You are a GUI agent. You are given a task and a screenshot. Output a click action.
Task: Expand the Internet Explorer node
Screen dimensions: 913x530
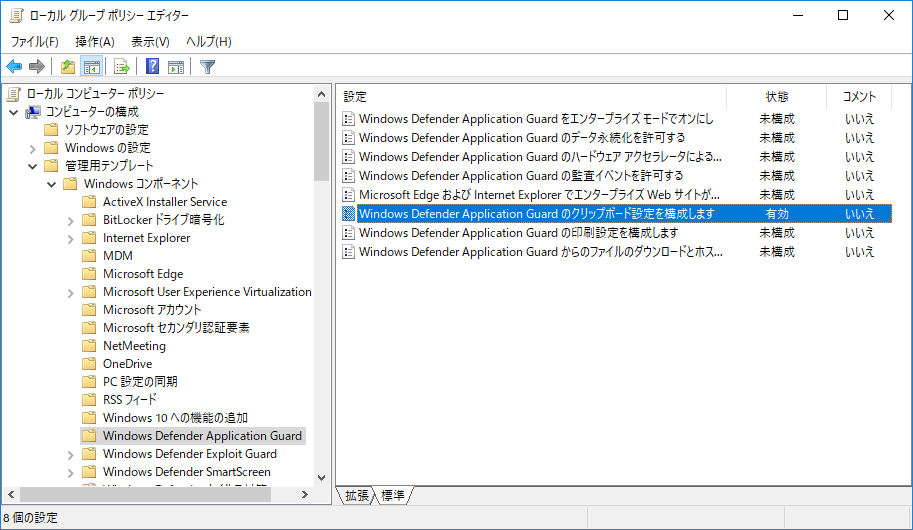point(70,239)
